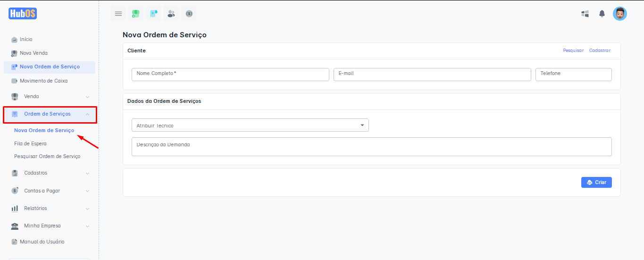Viewport: 644px width, 260px height.
Task: Click the blue service order shortcut icon
Action: tap(153, 14)
